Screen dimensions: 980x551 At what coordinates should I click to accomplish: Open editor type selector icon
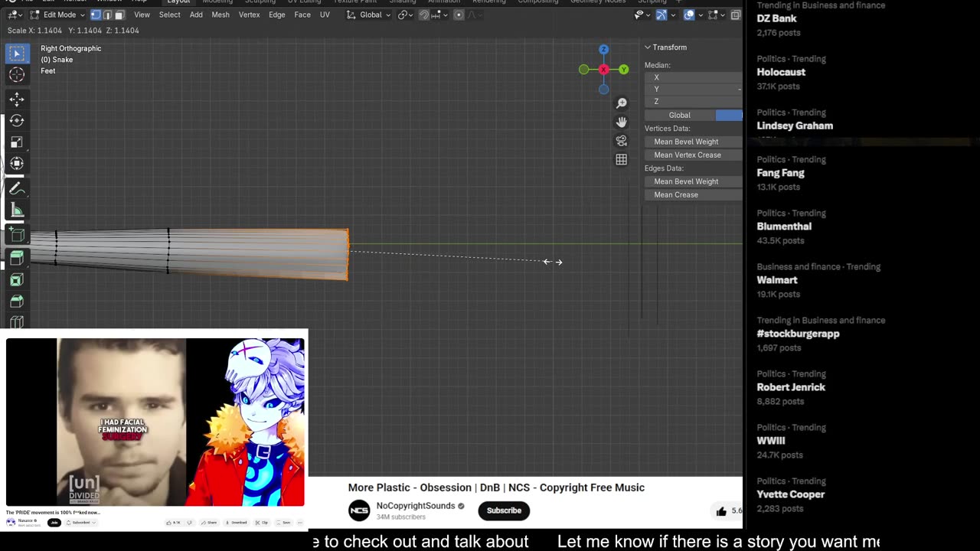[15, 15]
